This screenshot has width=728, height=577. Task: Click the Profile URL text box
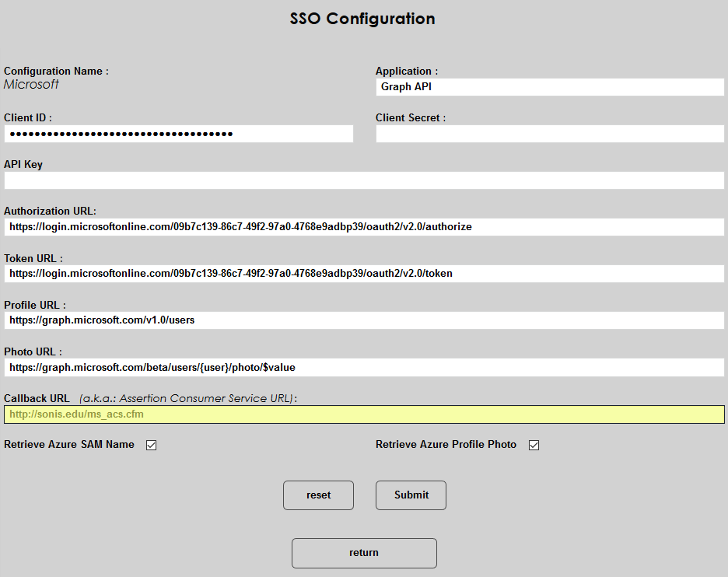click(363, 320)
